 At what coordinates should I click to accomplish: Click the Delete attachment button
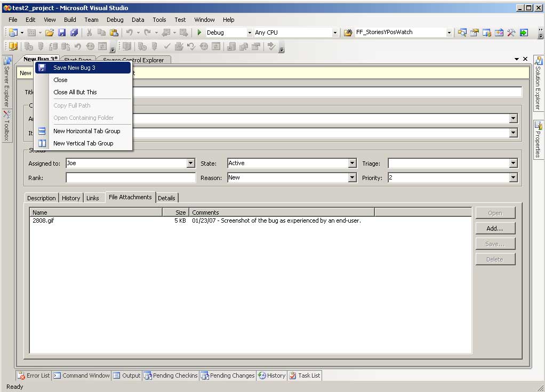495,259
